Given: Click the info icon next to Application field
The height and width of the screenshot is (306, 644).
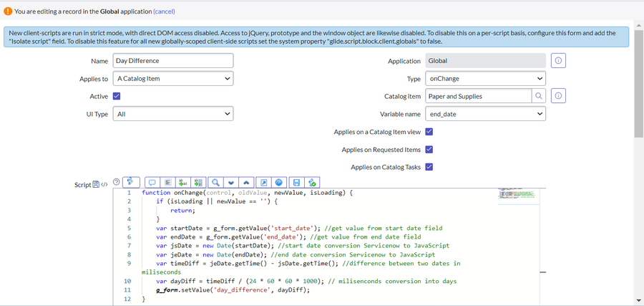Looking at the screenshot, I should [x=558, y=61].
